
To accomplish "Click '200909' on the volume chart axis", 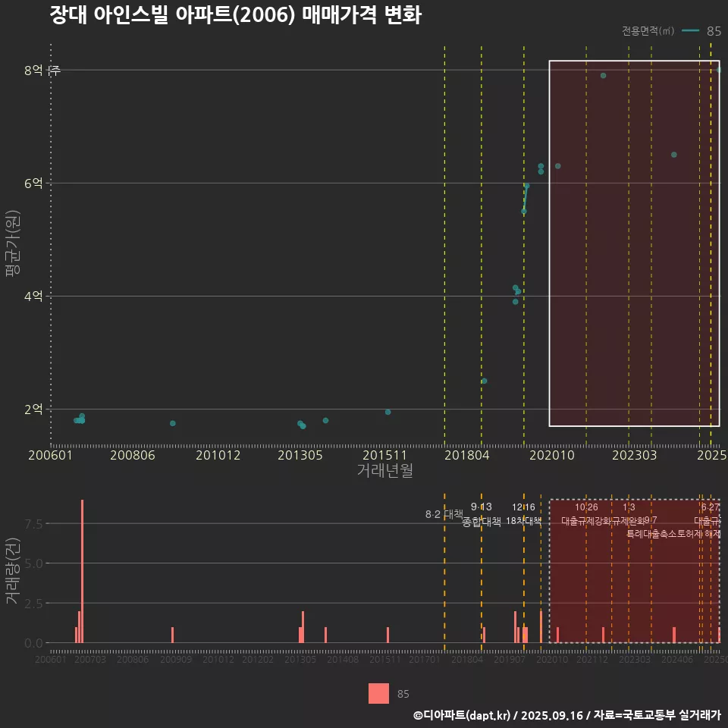I will 175,659.
